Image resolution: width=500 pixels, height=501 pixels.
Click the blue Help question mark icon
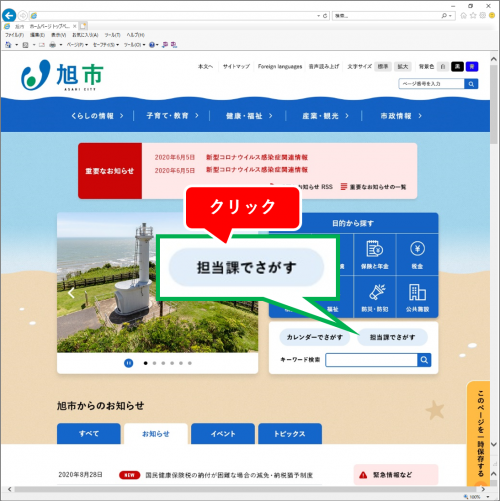click(x=152, y=45)
